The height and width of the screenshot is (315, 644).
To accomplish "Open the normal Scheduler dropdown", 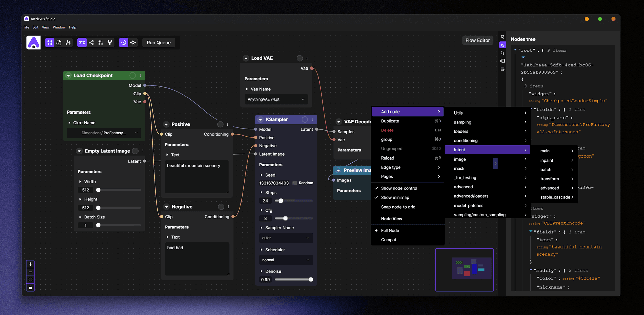I will point(286,260).
